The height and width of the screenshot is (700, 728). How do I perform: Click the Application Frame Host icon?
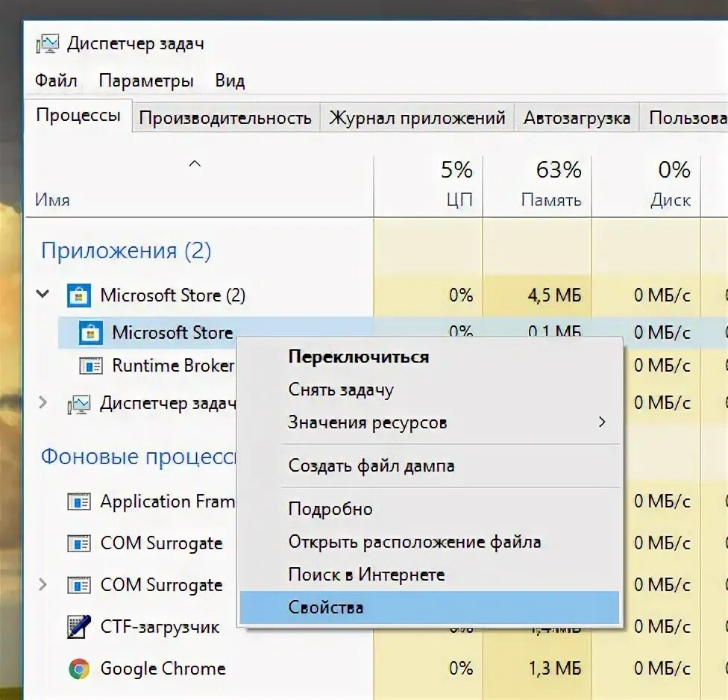(79, 501)
